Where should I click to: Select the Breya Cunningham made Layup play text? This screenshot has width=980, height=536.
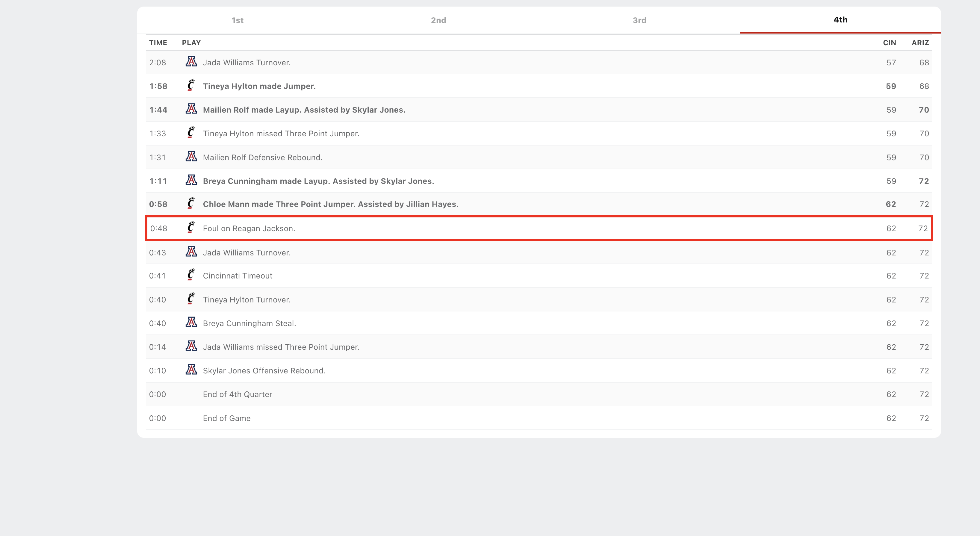(318, 181)
